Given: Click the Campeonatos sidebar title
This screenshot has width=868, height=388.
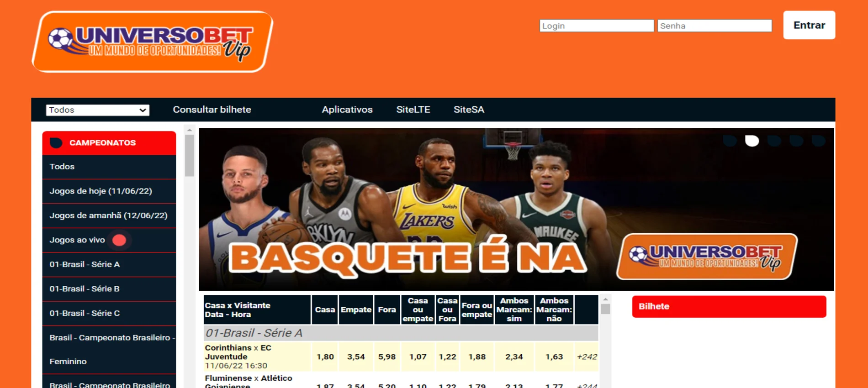Looking at the screenshot, I should coord(102,143).
